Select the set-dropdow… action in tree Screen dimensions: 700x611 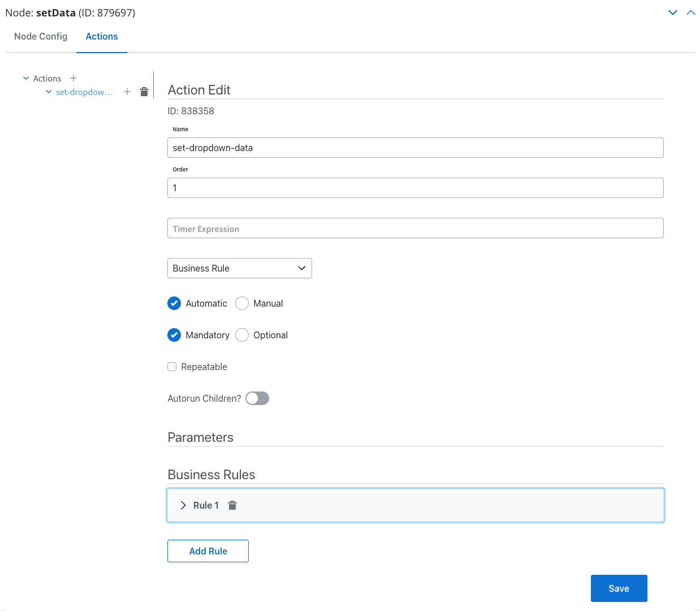[84, 92]
